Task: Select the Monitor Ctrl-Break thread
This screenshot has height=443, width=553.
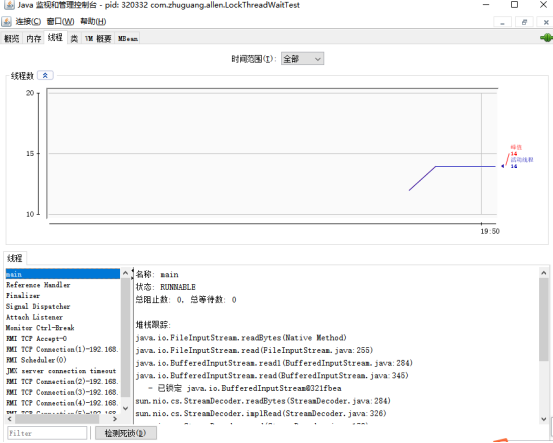Action: [63, 328]
